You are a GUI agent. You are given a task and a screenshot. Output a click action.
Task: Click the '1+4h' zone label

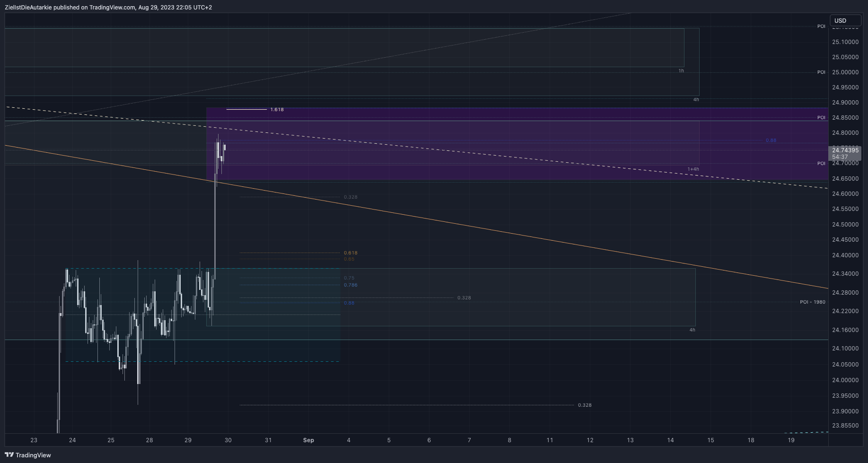[x=693, y=169]
